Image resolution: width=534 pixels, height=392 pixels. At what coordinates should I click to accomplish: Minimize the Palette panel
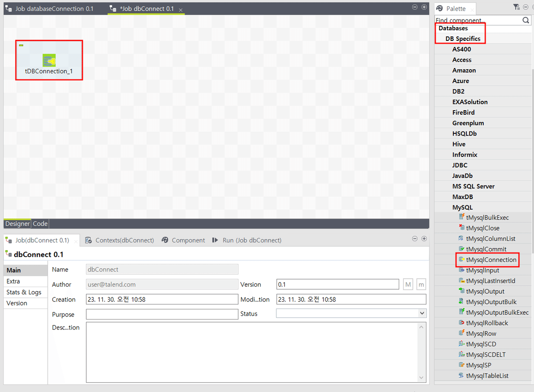click(x=526, y=7)
